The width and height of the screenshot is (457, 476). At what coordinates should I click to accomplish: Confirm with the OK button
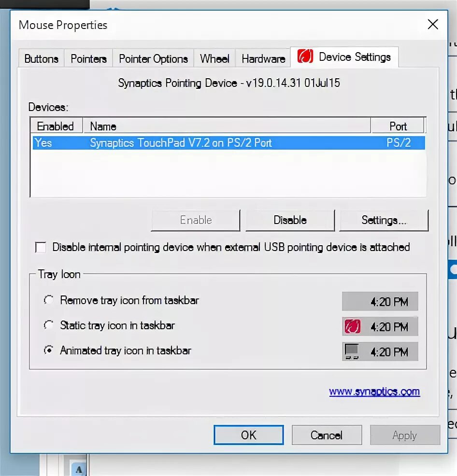tap(249, 435)
